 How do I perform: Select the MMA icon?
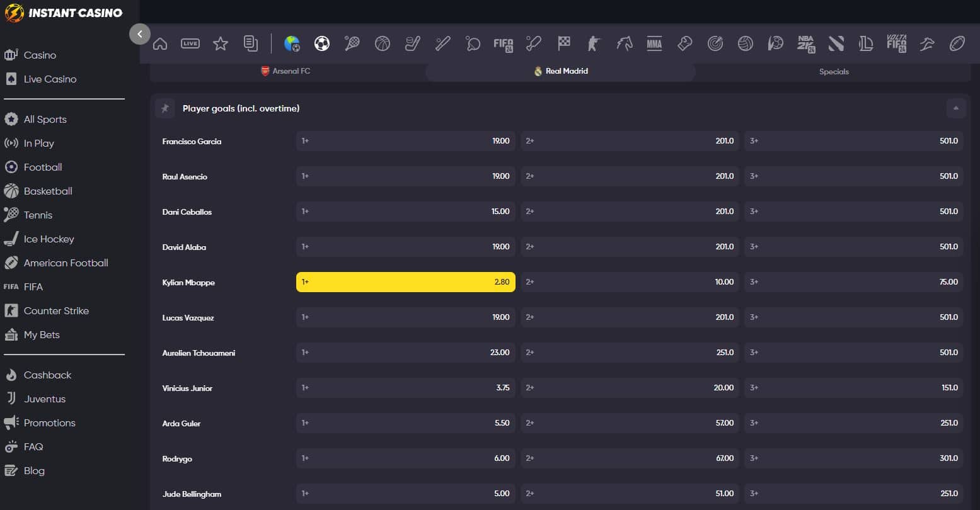pos(654,43)
